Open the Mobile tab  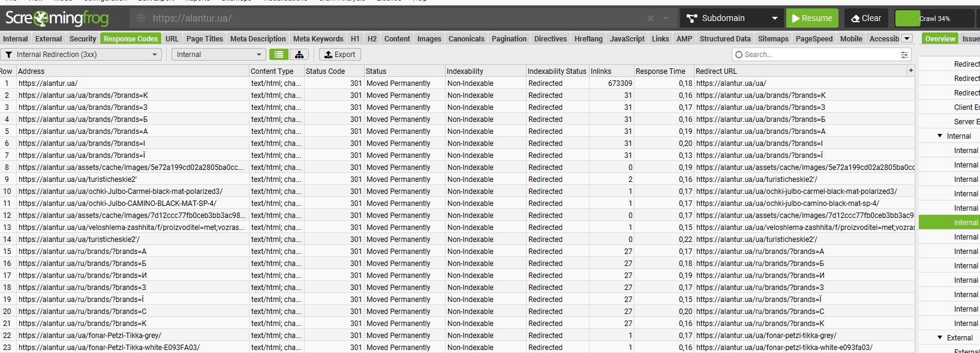pos(851,39)
